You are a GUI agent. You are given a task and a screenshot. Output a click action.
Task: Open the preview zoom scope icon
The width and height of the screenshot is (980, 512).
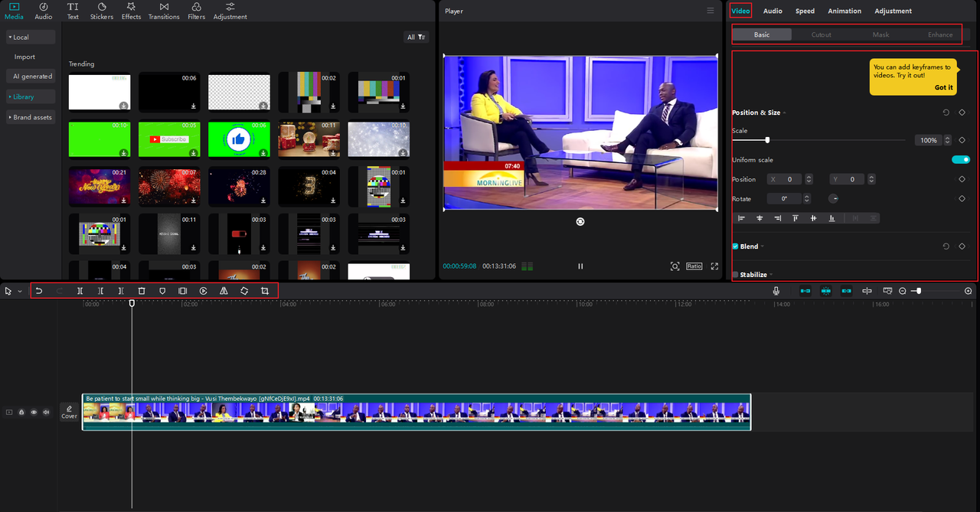[675, 266]
